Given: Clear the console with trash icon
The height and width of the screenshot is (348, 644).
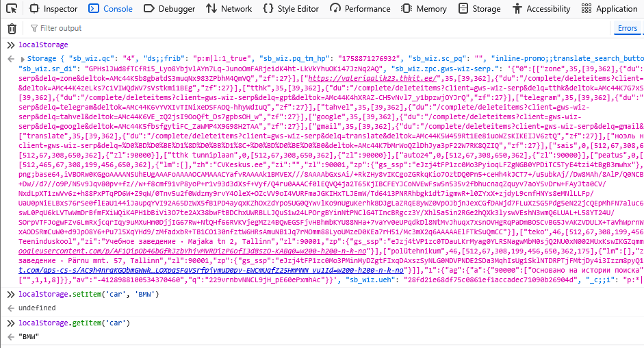Looking at the screenshot, I should pyautogui.click(x=12, y=28).
